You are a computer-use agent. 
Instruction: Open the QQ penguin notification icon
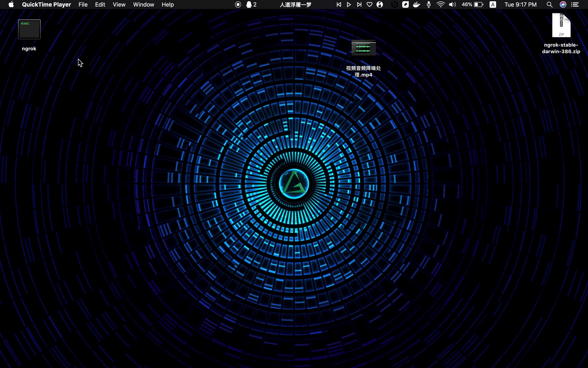pyautogui.click(x=251, y=5)
